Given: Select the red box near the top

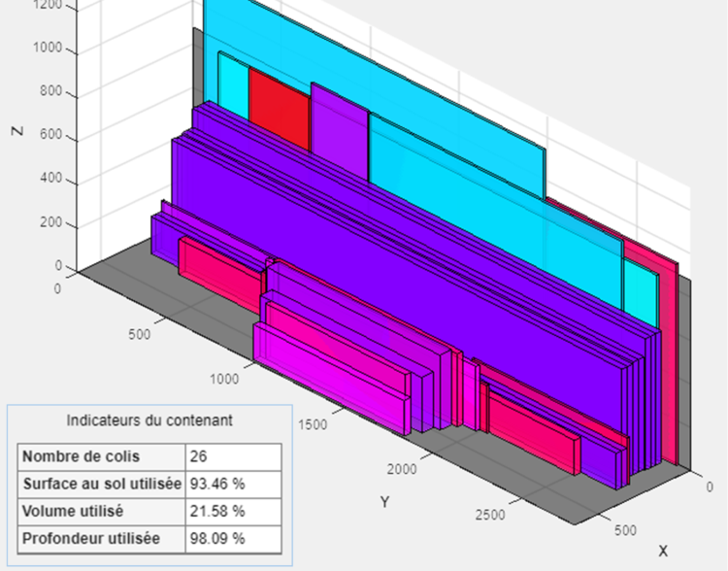Looking at the screenshot, I should (279, 107).
